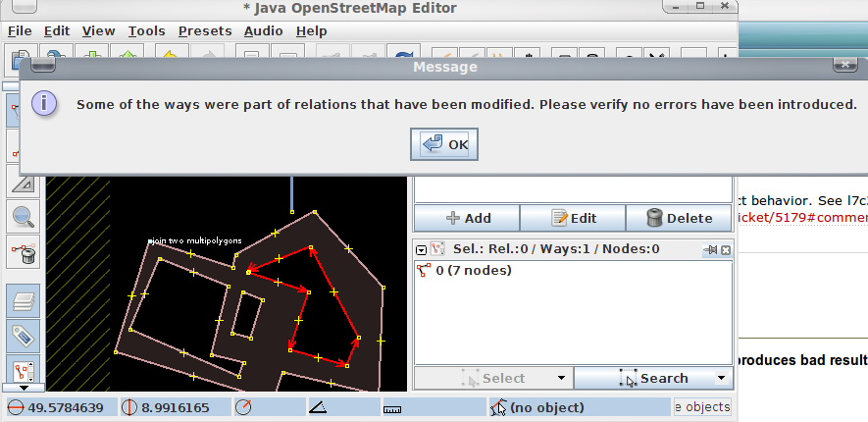Collapse the Selection panel header arrow
The image size is (868, 422).
422,250
